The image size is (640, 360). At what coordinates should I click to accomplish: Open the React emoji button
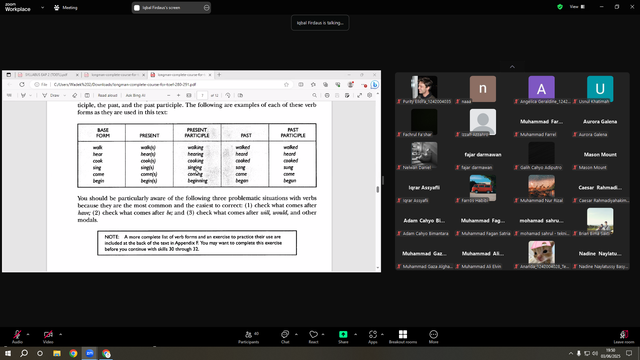point(313,337)
